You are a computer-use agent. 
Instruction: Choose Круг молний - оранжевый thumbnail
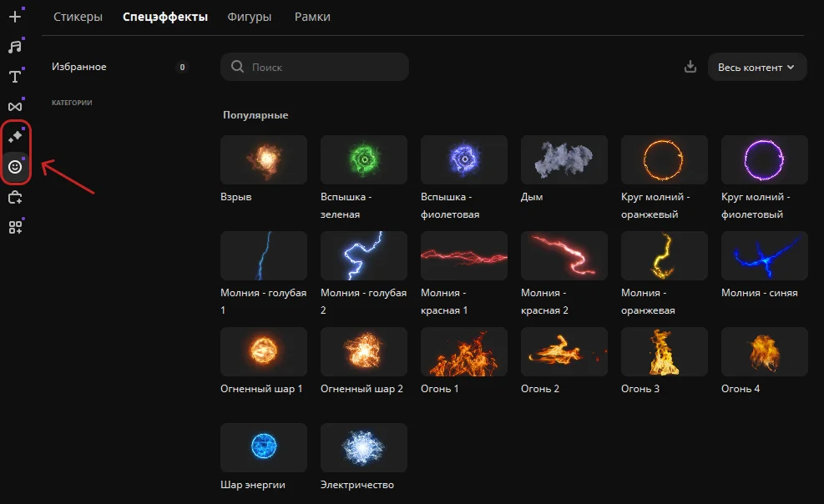[665, 159]
